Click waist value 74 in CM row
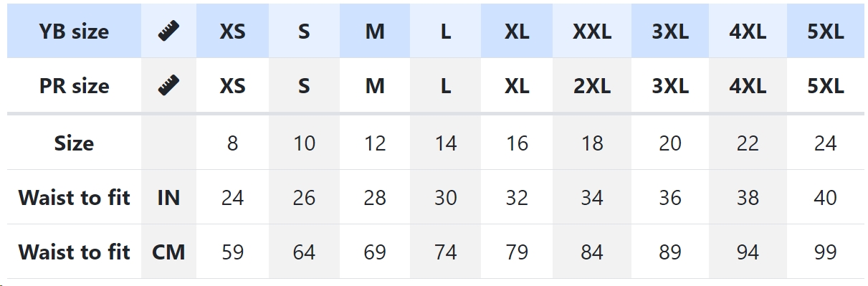 click(x=445, y=252)
